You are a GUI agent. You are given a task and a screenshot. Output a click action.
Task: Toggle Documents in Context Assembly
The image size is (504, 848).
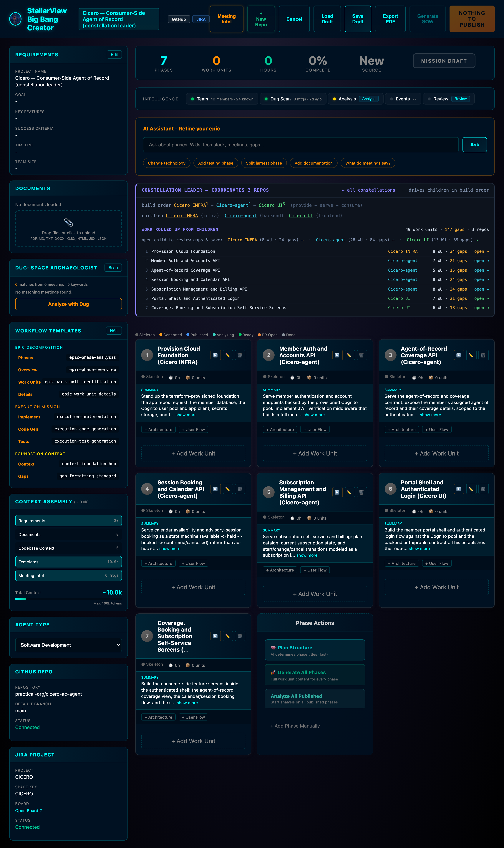pos(69,535)
